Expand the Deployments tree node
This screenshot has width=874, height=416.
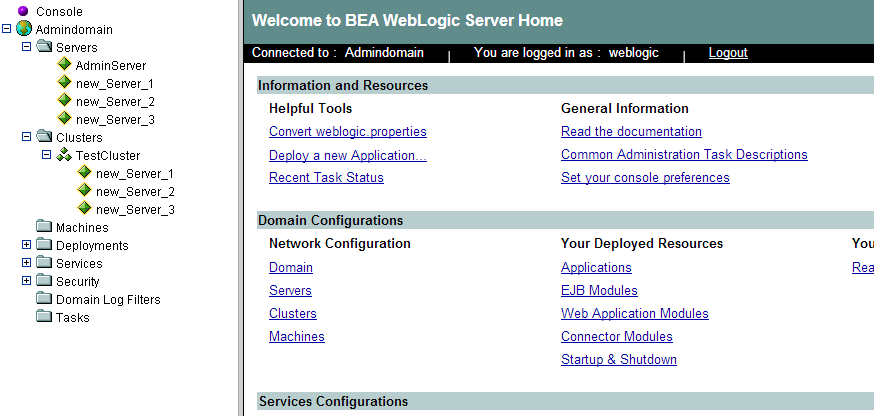click(27, 245)
